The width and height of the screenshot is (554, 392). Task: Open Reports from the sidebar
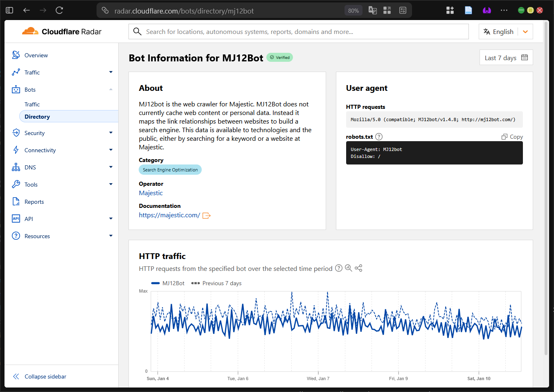[x=34, y=202]
